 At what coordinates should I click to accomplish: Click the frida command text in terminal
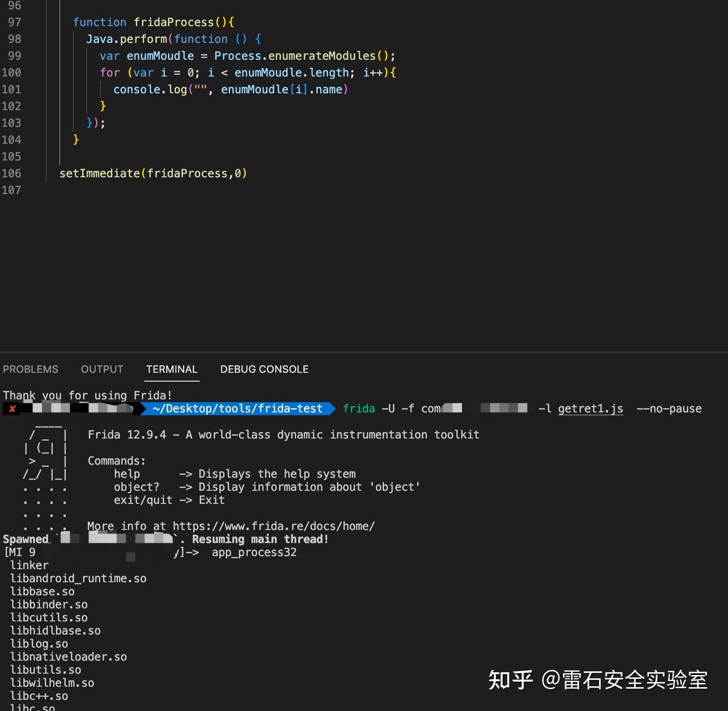pos(358,408)
